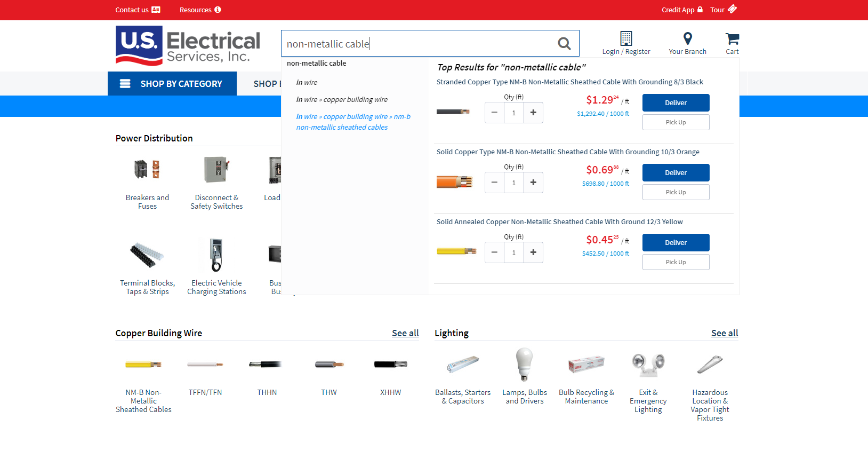Increase quantity for 12/3 Yellow cable
The height and width of the screenshot is (451, 868).
click(533, 252)
